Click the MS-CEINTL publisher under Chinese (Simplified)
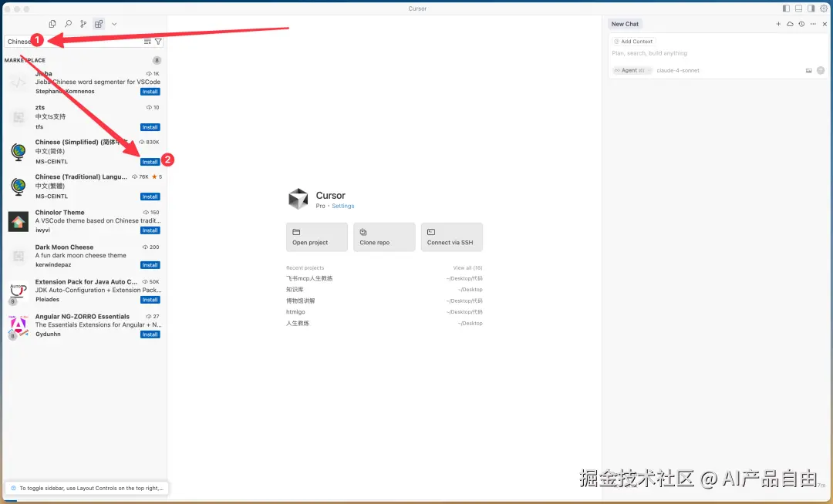The image size is (833, 504). [52, 162]
